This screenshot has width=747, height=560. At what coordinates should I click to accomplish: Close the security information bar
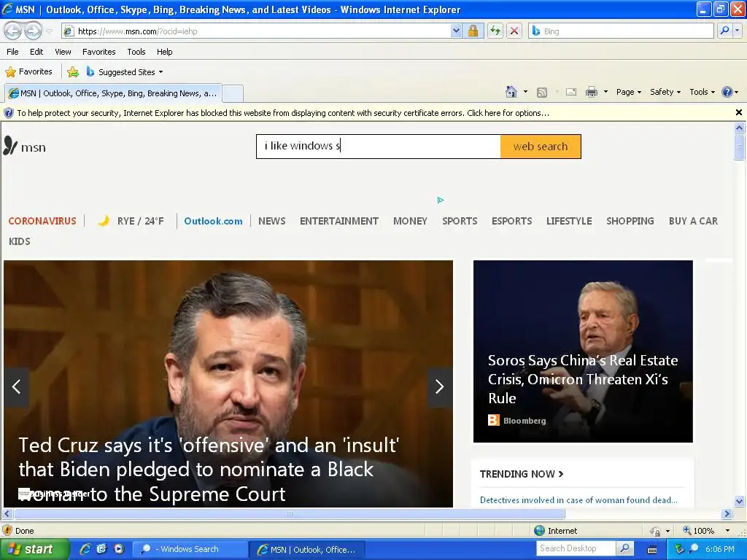739,113
